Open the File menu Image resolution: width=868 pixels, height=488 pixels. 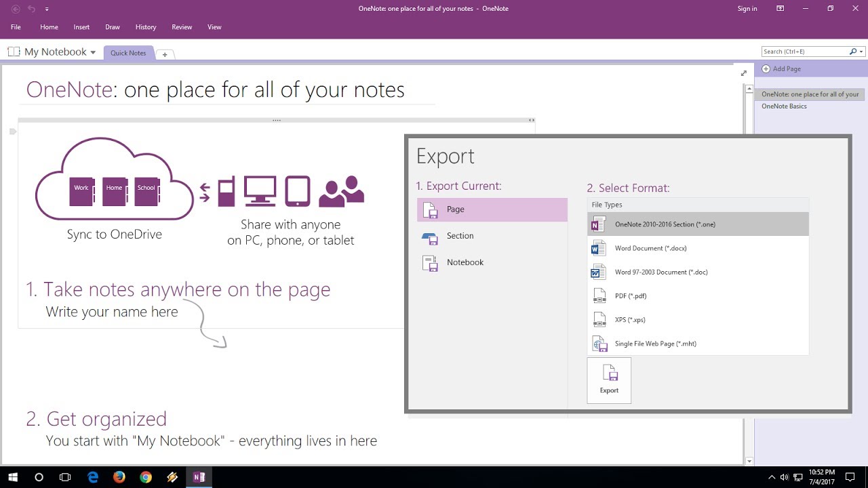click(x=16, y=27)
